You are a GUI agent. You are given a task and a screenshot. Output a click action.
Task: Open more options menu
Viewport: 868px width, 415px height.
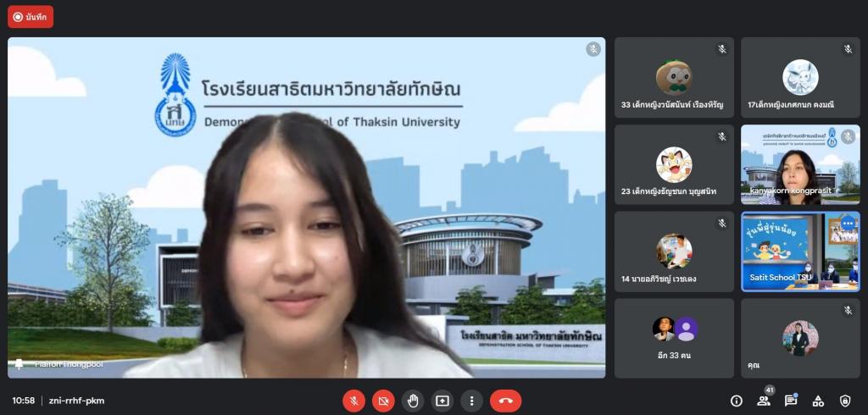[x=471, y=401]
